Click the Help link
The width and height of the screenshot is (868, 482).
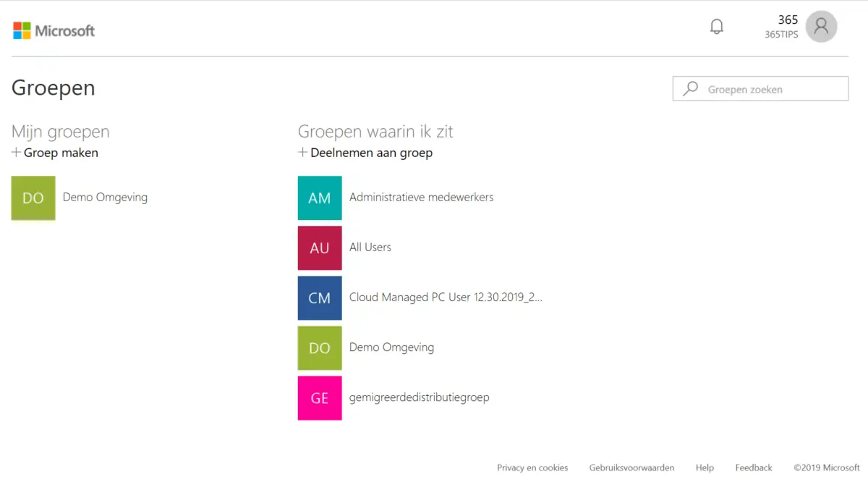(705, 468)
